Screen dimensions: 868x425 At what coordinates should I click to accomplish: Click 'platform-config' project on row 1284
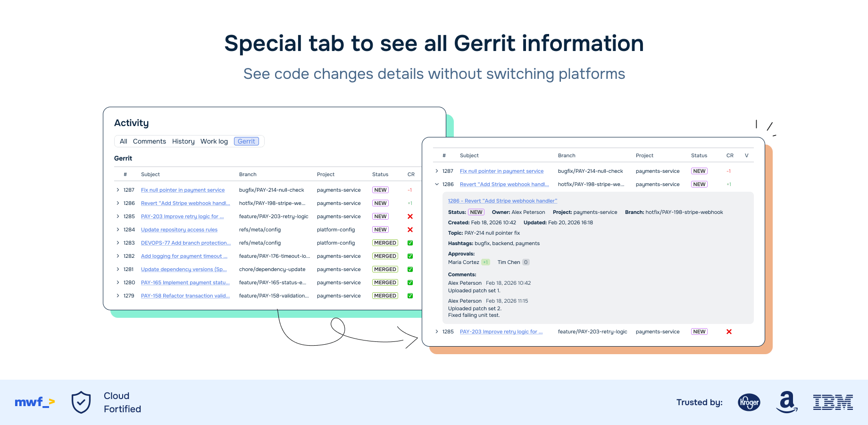pyautogui.click(x=336, y=229)
